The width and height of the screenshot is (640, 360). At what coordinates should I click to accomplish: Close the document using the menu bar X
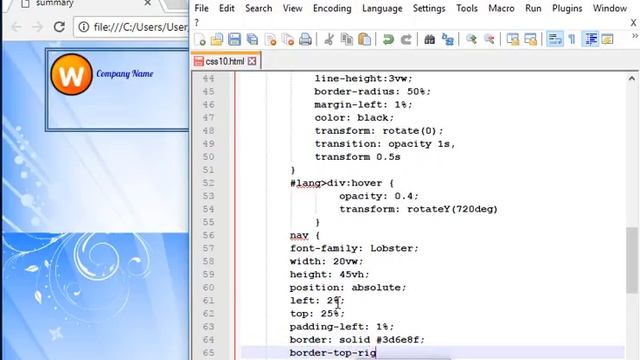point(633,23)
